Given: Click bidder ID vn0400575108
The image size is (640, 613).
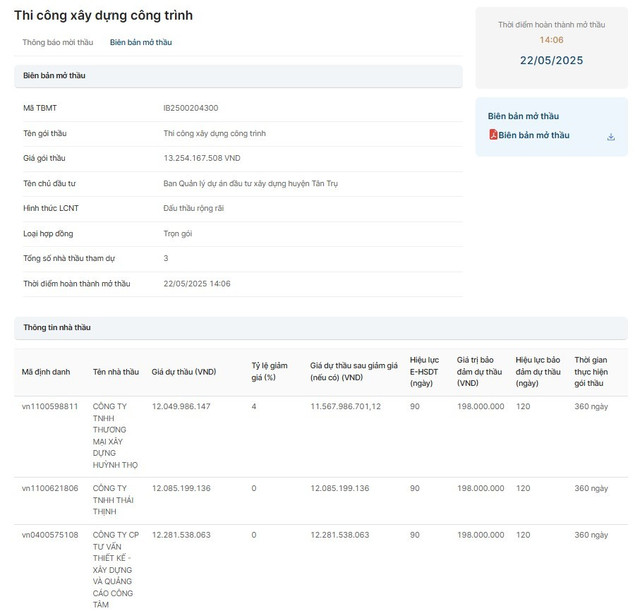Looking at the screenshot, I should 50,535.
